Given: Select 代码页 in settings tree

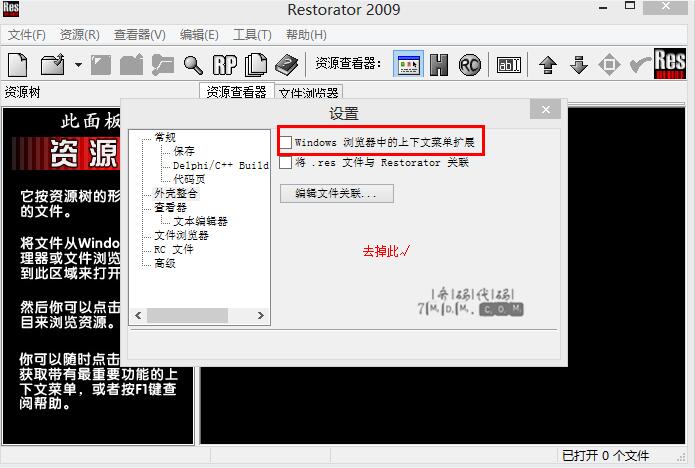Looking at the screenshot, I should pyautogui.click(x=189, y=179).
